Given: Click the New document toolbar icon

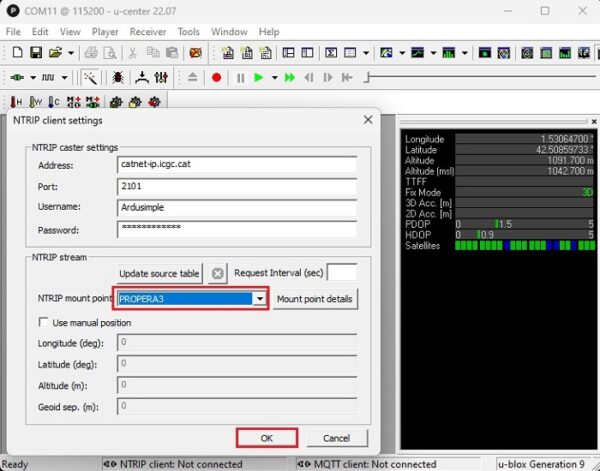Looking at the screenshot, I should click(16, 52).
